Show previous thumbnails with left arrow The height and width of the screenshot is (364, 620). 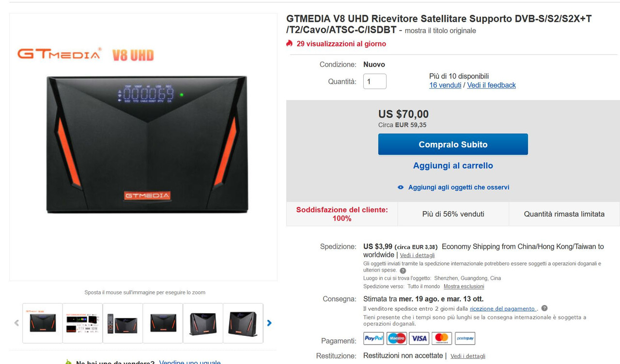point(16,323)
